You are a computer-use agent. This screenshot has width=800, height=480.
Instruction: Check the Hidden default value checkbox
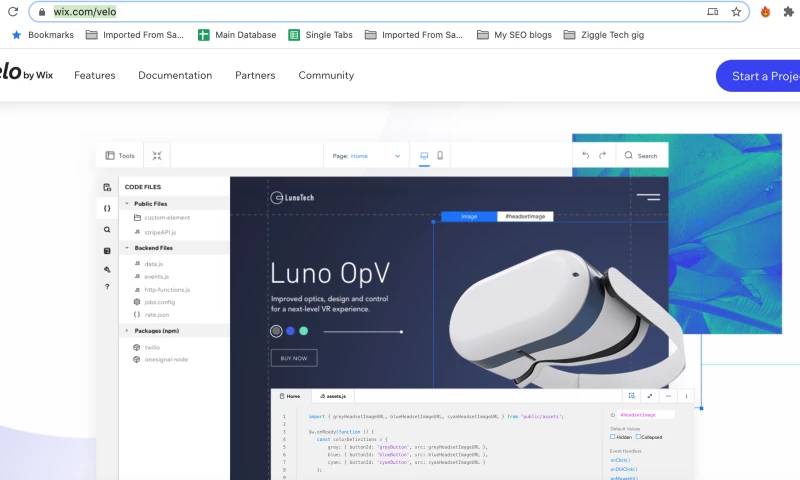click(x=613, y=437)
